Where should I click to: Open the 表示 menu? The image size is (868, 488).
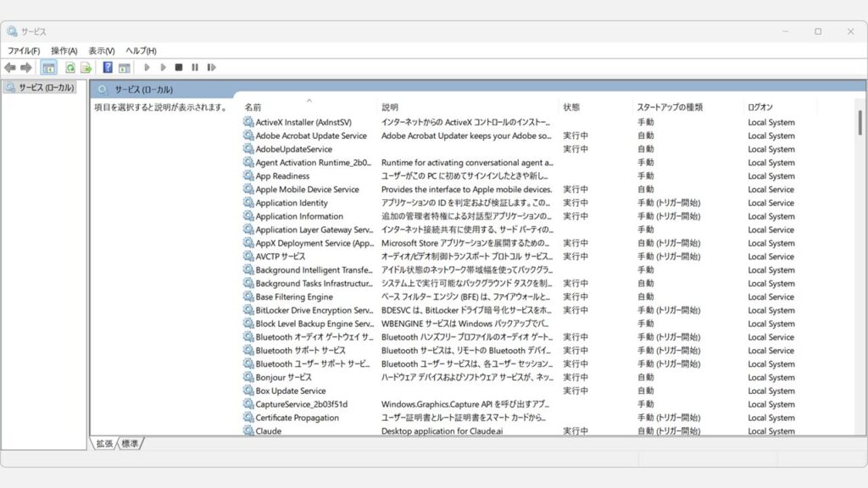click(x=101, y=50)
